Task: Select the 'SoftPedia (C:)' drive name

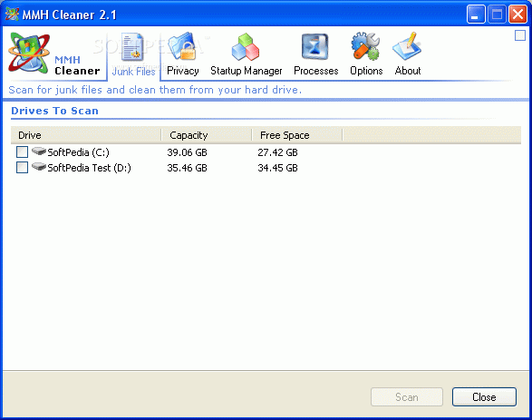Action: click(x=78, y=152)
